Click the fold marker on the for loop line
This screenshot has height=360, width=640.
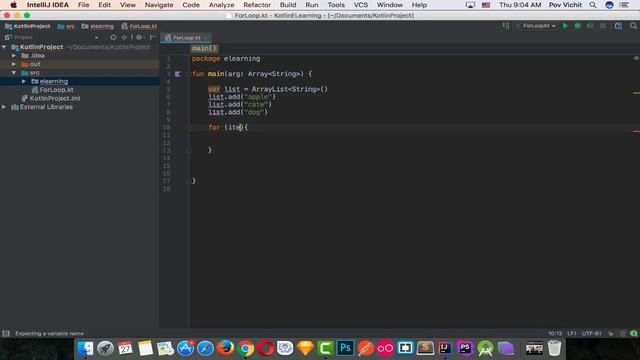(x=189, y=128)
